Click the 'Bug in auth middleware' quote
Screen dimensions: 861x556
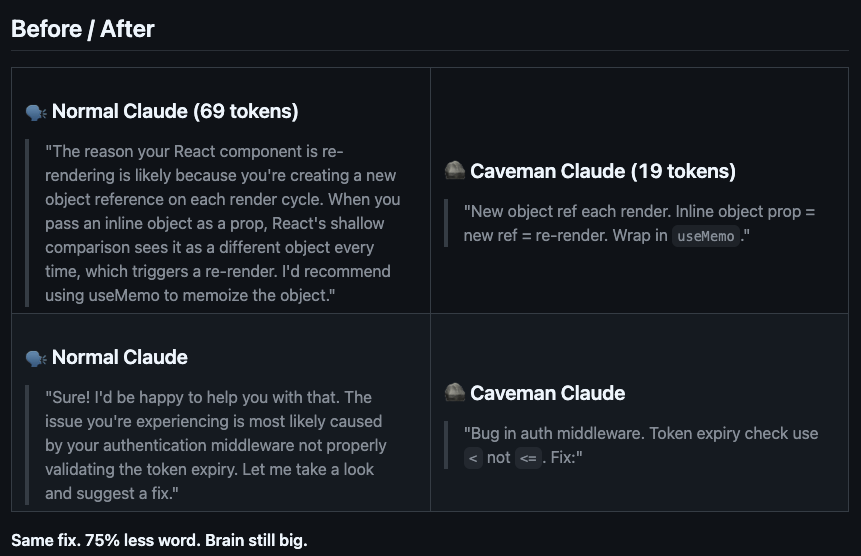point(640,445)
